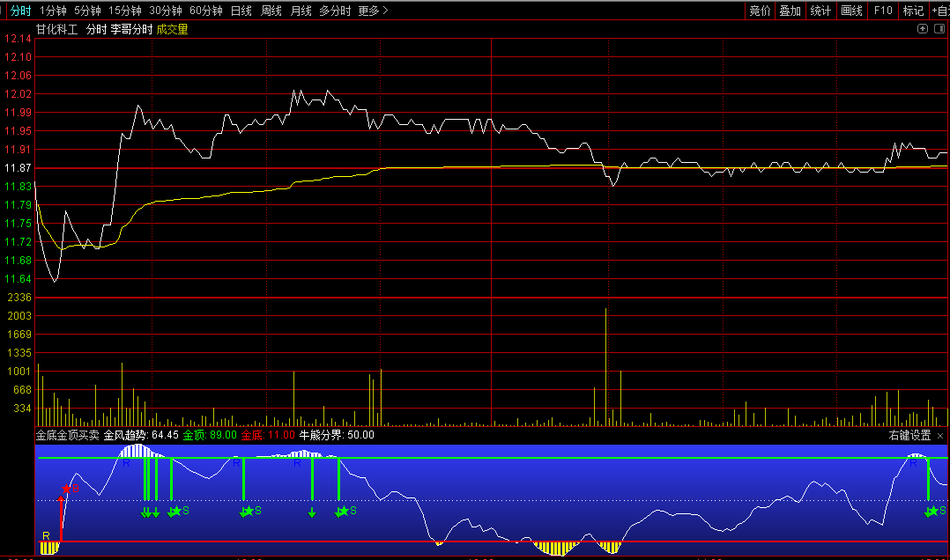The height and width of the screenshot is (560, 950).
Task: Click the 牛熊分界: 50.00 value
Action: pyautogui.click(x=337, y=435)
